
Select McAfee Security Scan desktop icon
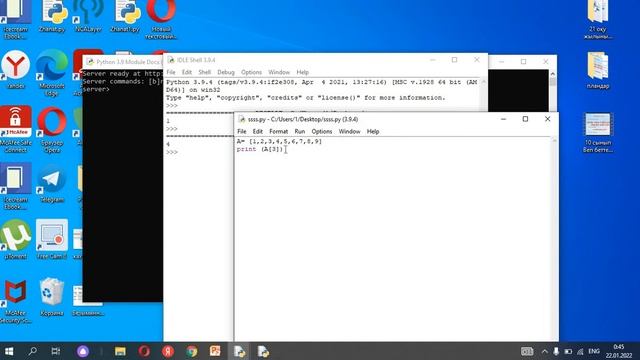16,301
